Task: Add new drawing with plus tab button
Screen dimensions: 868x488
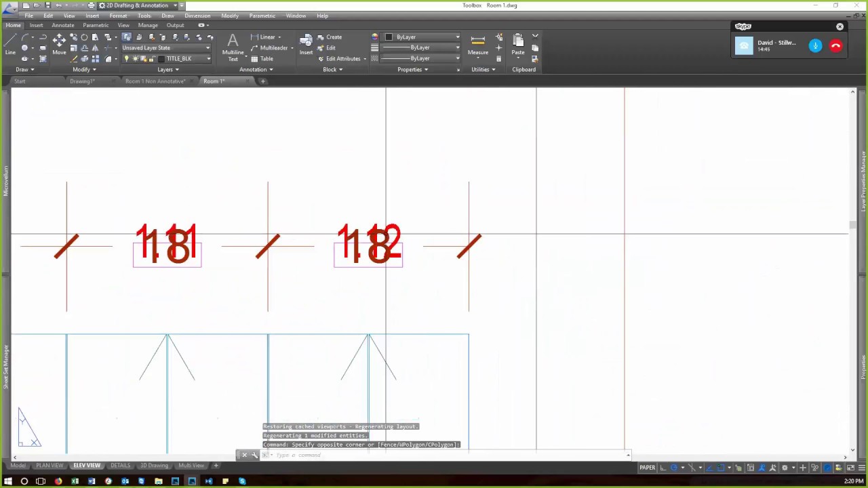Action: point(263,81)
